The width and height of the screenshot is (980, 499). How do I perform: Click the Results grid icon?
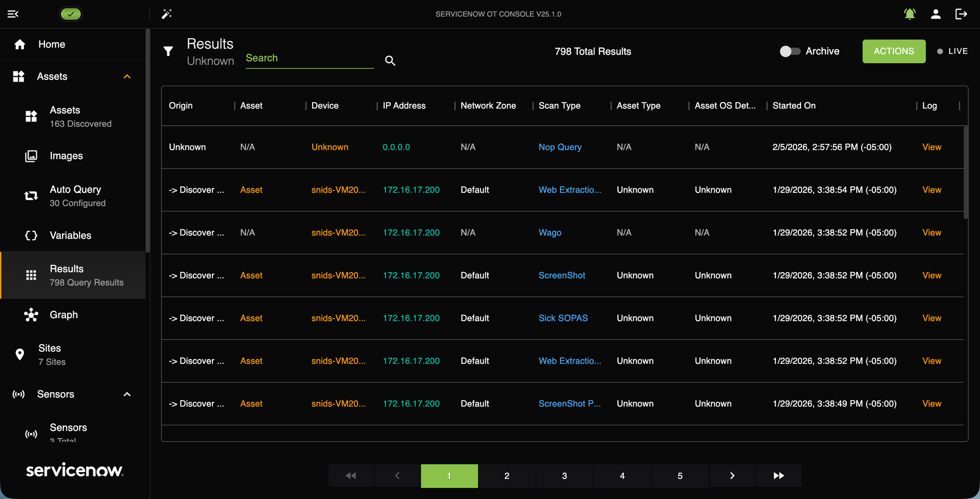pyautogui.click(x=31, y=275)
